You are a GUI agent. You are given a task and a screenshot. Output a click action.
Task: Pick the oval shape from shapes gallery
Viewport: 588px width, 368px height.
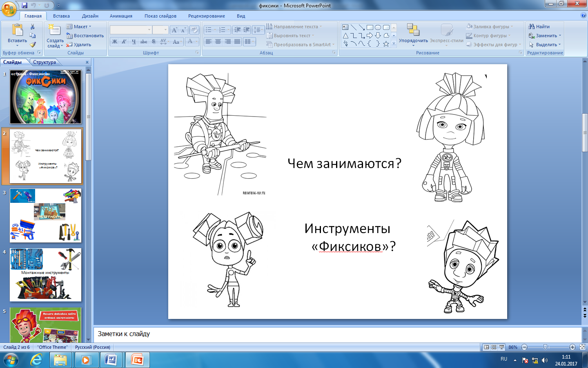click(378, 27)
